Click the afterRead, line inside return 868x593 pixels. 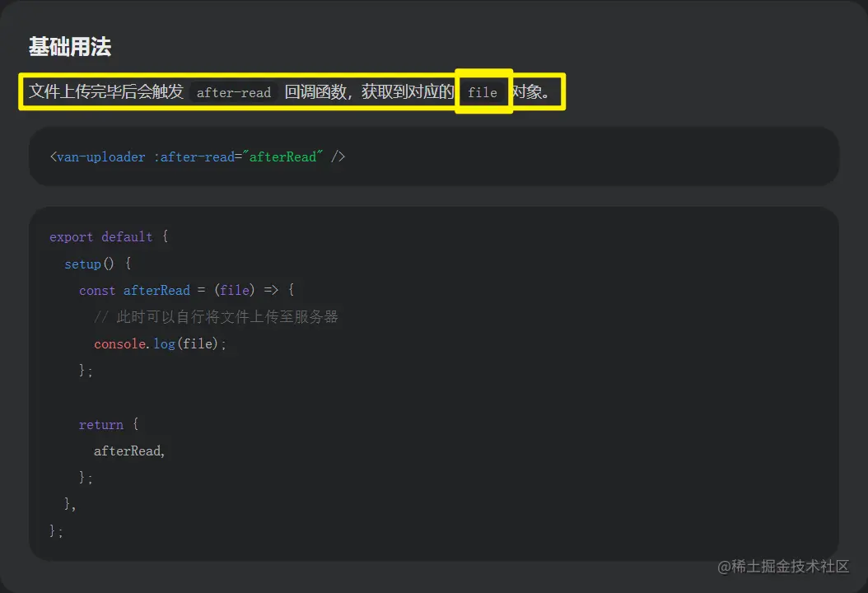129,451
